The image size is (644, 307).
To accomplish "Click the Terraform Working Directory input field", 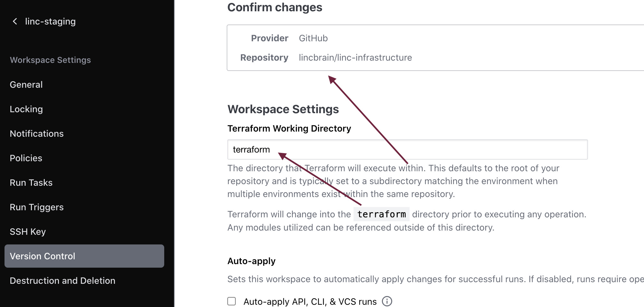I will 407,150.
